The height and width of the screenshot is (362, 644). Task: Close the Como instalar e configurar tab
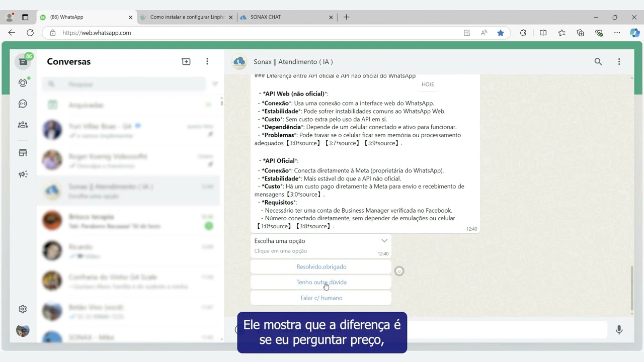tap(231, 17)
